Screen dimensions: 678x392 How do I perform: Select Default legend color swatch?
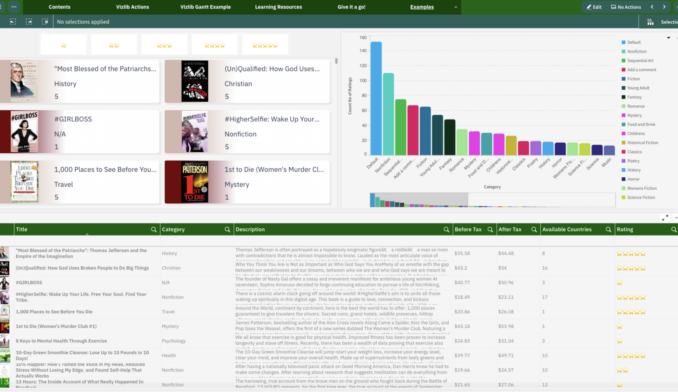(x=624, y=42)
